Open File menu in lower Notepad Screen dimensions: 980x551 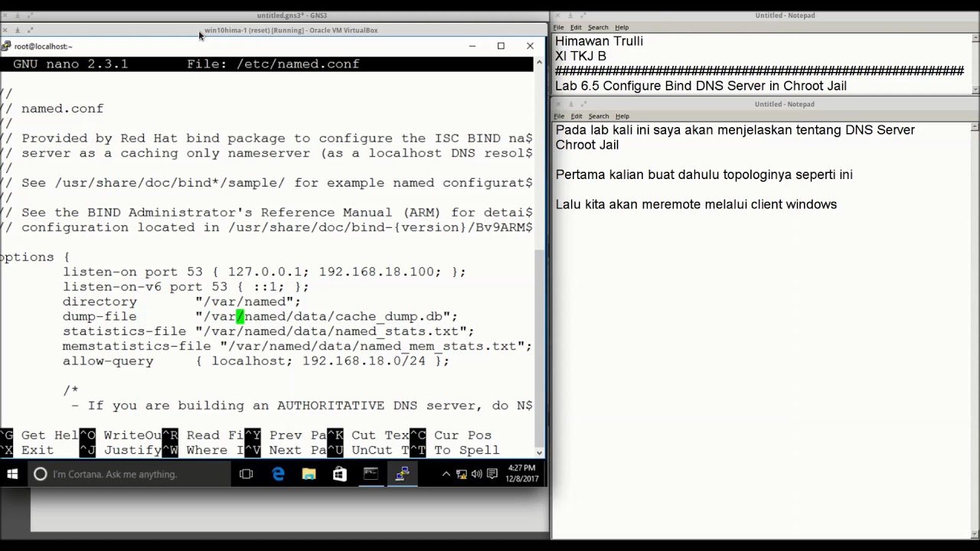pos(559,116)
